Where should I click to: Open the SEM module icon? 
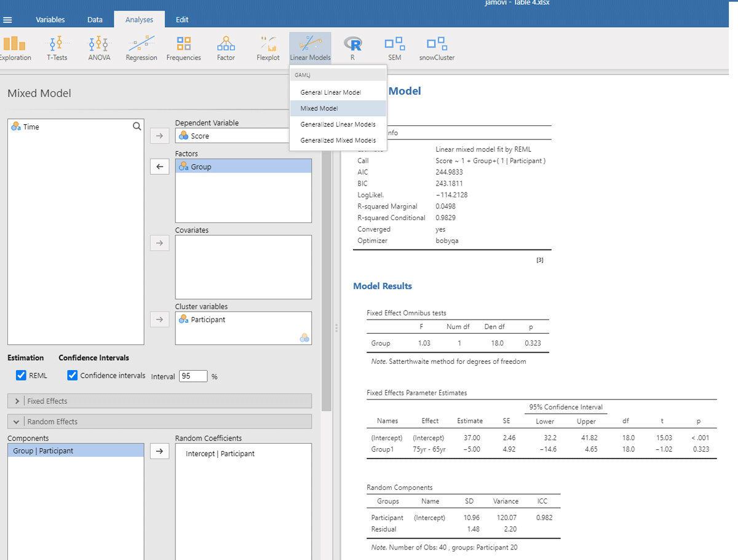tap(394, 48)
